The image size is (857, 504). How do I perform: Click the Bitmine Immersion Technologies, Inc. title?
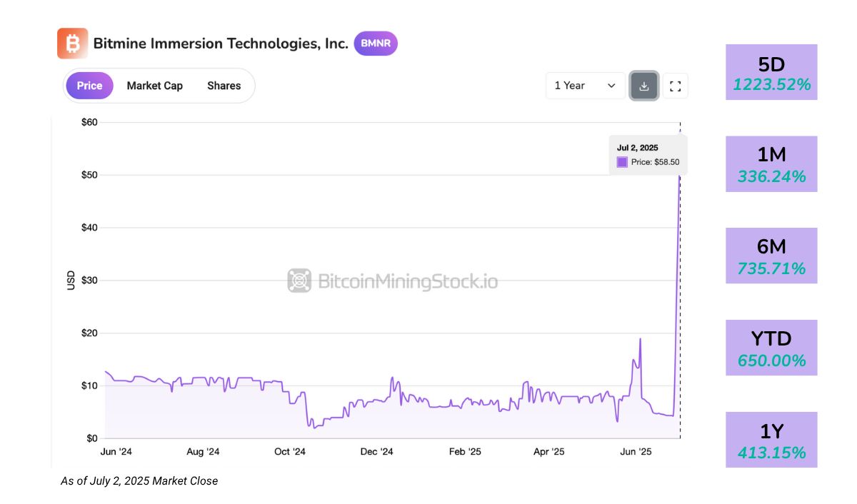pos(221,44)
